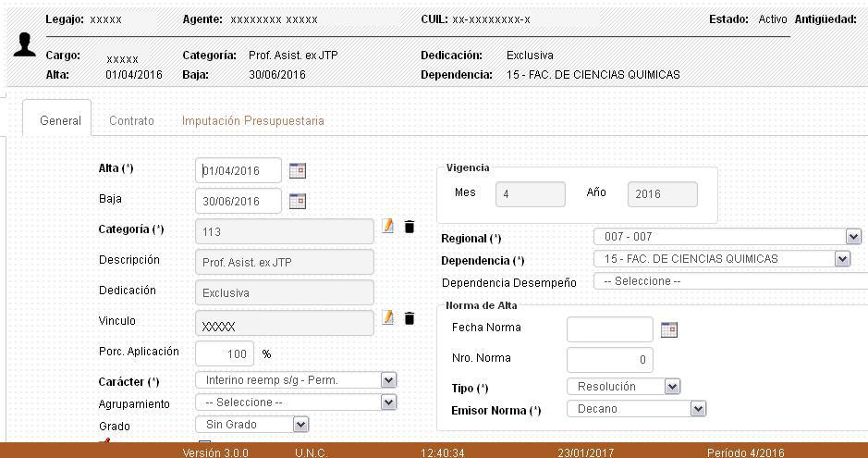Open the Grado dropdown
The width and height of the screenshot is (868, 458).
(x=300, y=425)
